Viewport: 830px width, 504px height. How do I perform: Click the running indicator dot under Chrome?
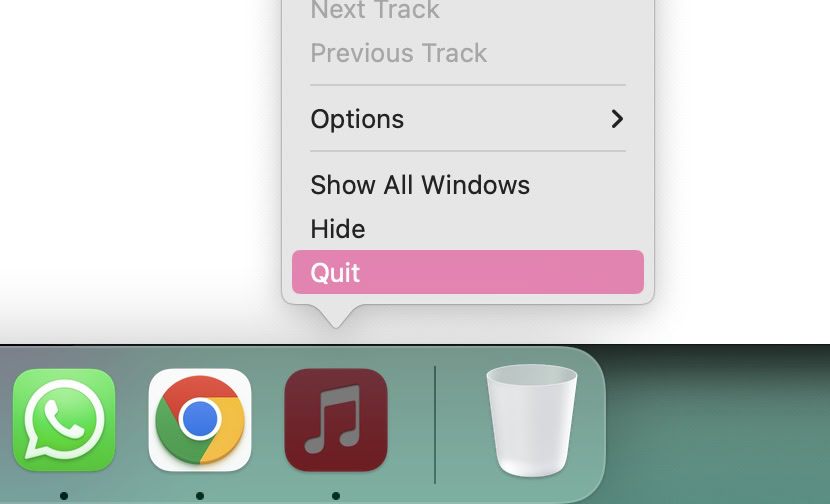[200, 496]
